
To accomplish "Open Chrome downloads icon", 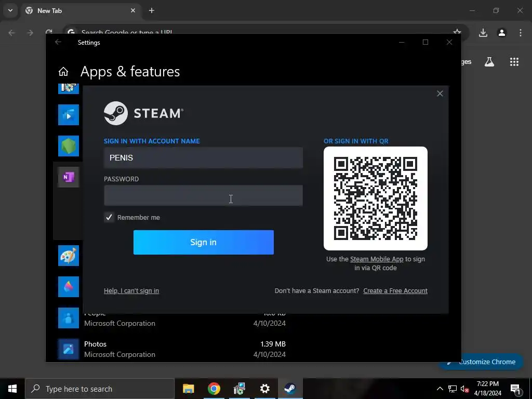I will click(x=483, y=33).
